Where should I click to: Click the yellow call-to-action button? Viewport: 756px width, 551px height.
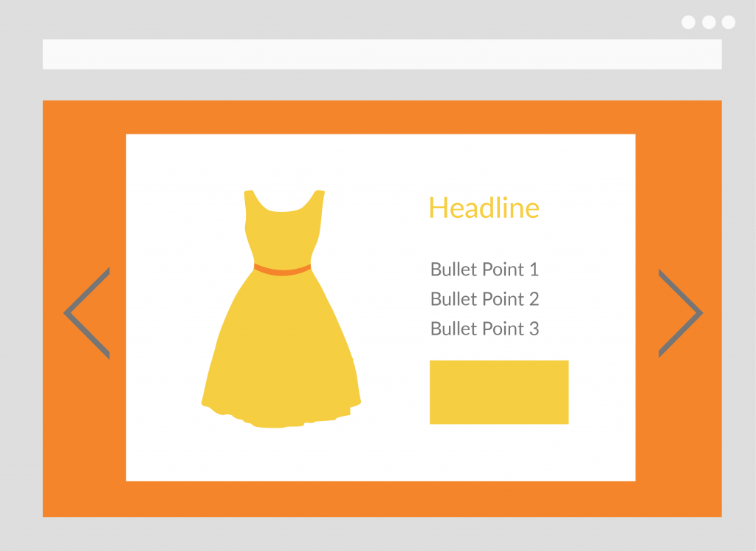(499, 392)
